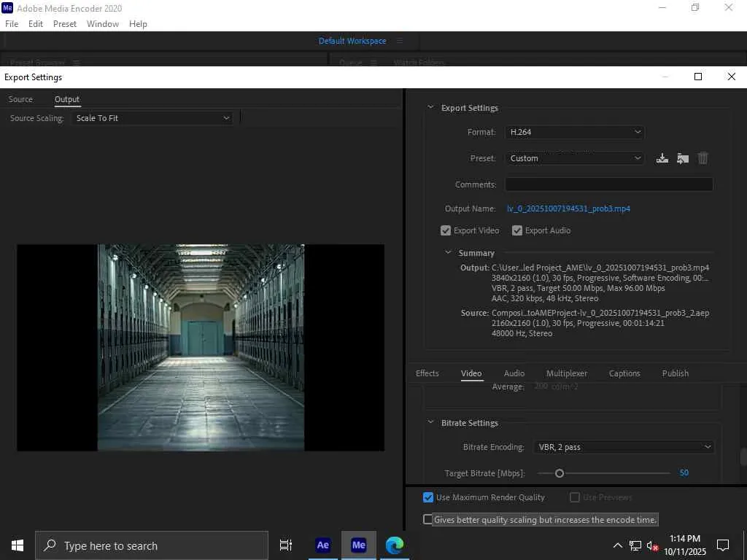Screen dimensions: 747x560
Task: Click the Target Bitrate slider handle
Action: 560,473
